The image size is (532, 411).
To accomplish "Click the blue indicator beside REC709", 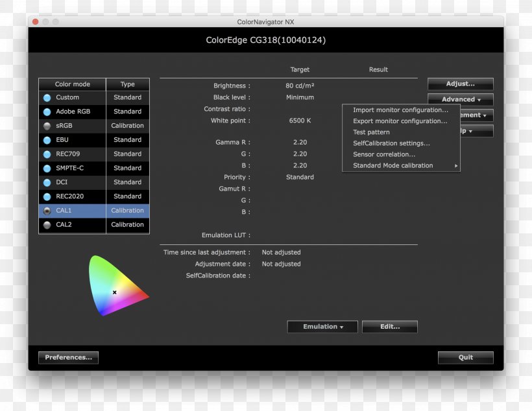I will click(x=47, y=154).
